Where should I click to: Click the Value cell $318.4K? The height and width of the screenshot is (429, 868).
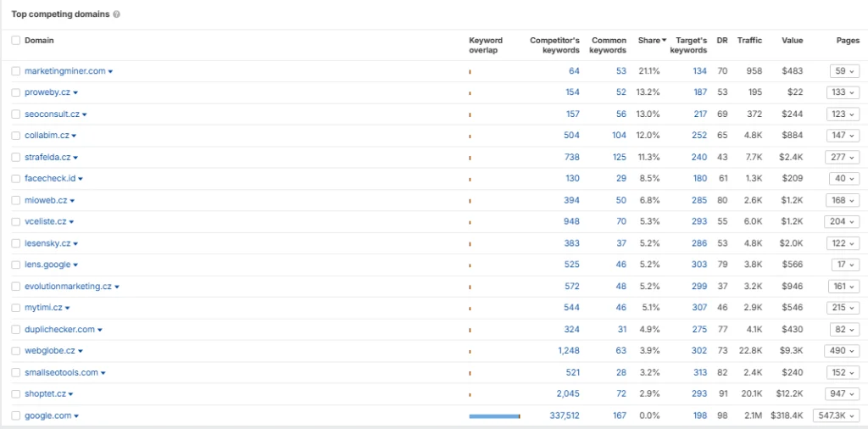(785, 415)
